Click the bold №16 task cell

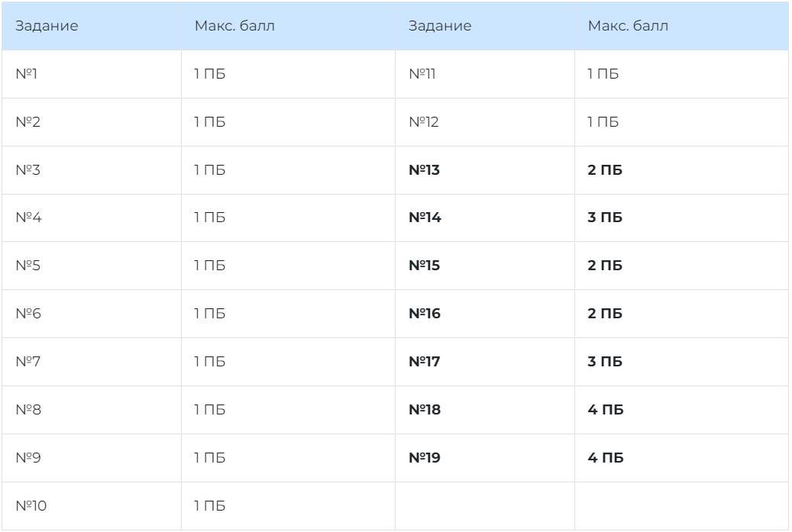pos(425,314)
